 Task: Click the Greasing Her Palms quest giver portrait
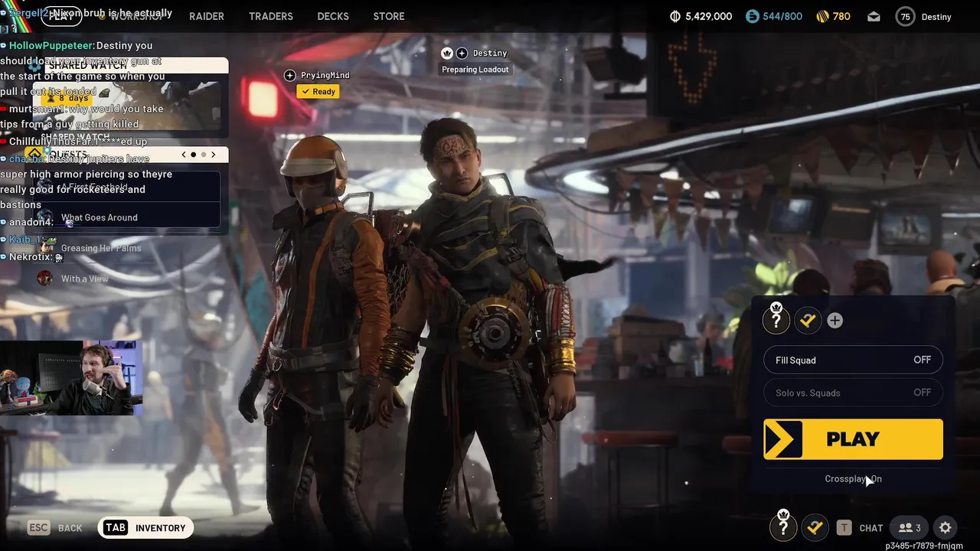[45, 248]
